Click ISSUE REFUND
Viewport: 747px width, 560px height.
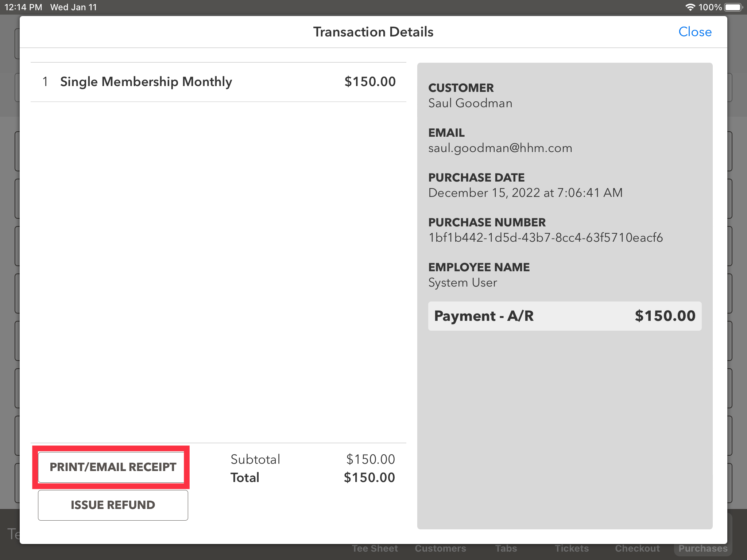[113, 505]
